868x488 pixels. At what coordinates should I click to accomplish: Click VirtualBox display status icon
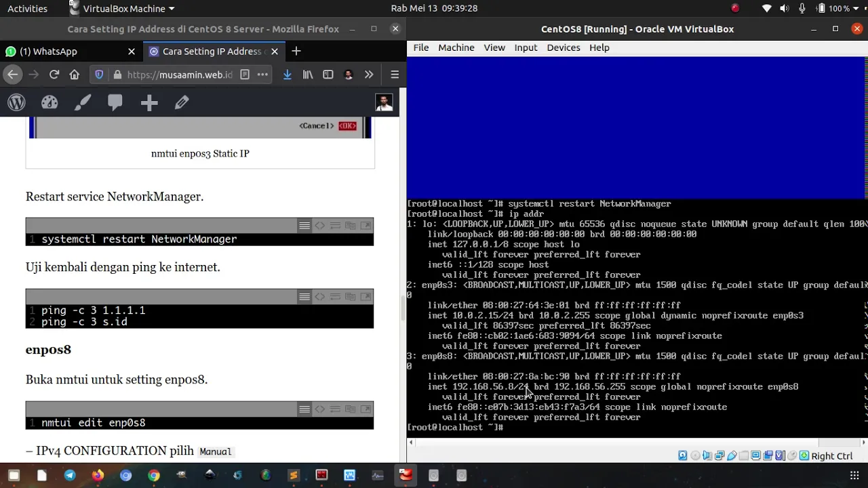755,455
